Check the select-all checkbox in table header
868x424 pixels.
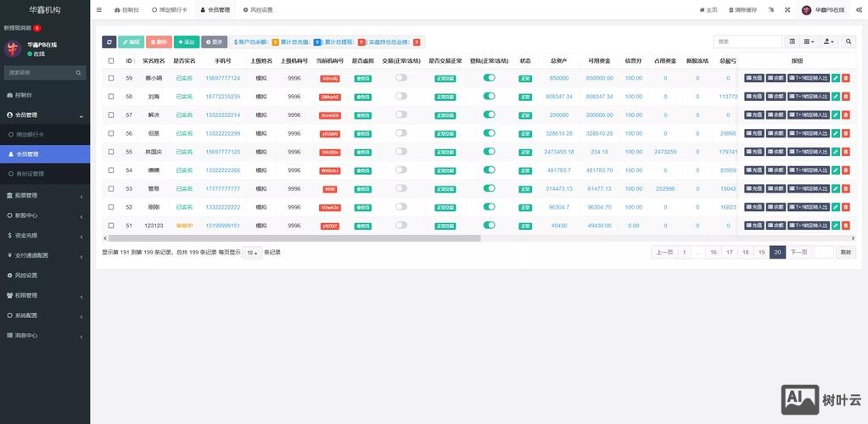click(111, 61)
